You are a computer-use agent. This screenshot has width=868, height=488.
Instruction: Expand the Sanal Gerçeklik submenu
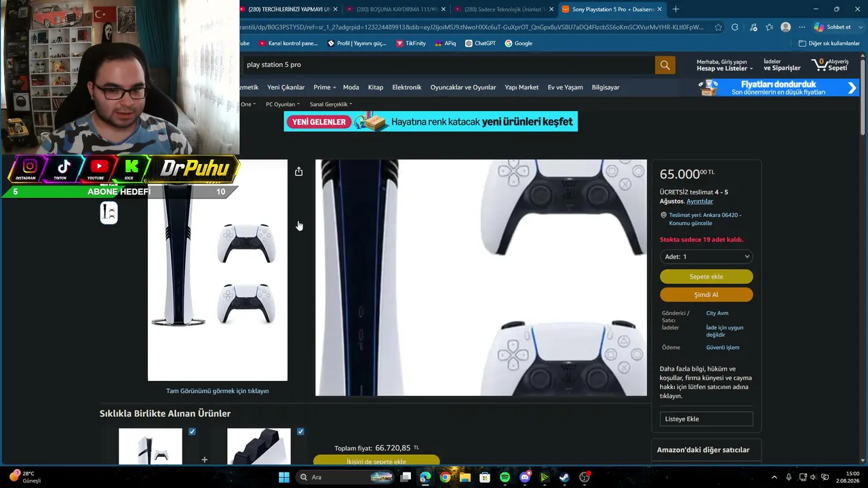(331, 104)
